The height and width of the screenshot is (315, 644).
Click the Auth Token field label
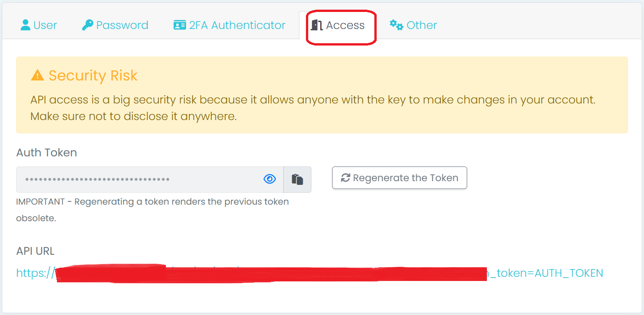click(46, 153)
